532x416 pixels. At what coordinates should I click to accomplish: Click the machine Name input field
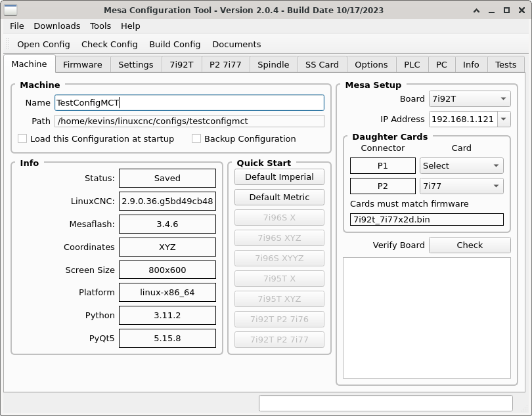189,103
